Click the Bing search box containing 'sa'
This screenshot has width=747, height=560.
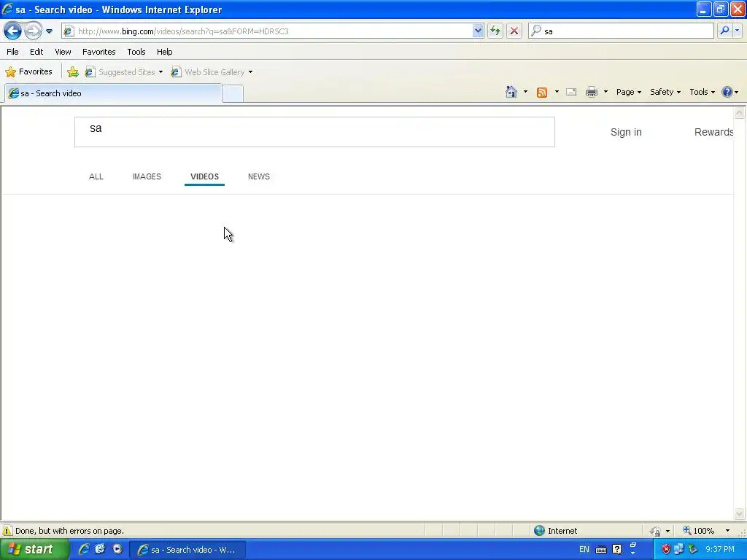click(314, 132)
